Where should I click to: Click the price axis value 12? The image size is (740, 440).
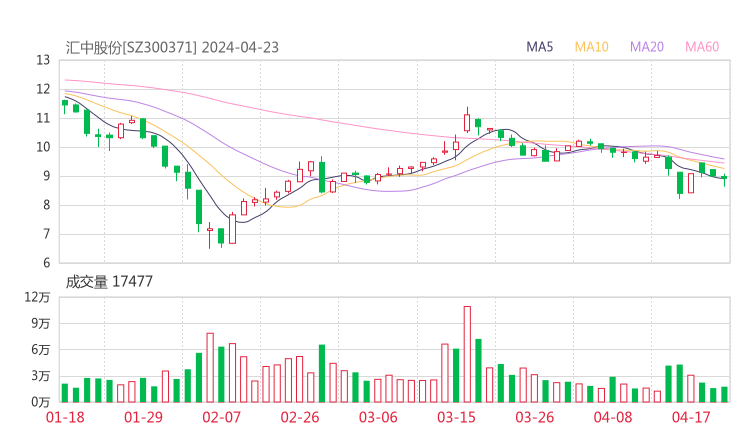point(43,89)
